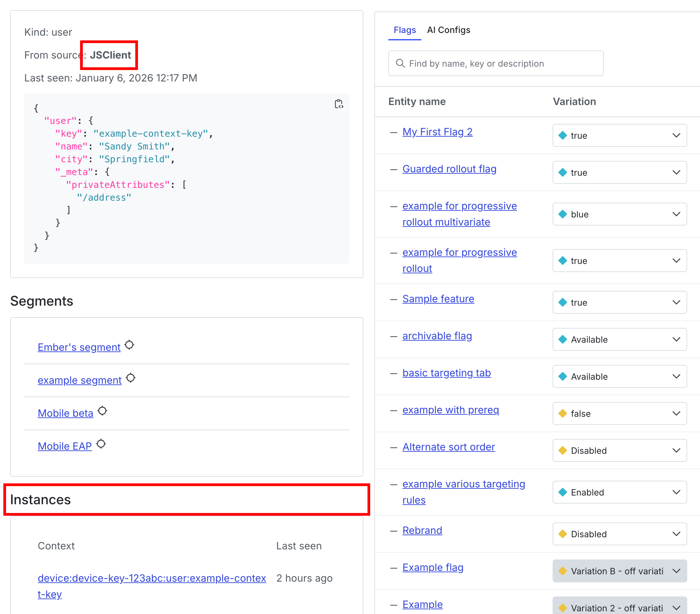The width and height of the screenshot is (700, 614).
Task: Click the magnifying glass icon in the search bar
Action: (x=400, y=63)
